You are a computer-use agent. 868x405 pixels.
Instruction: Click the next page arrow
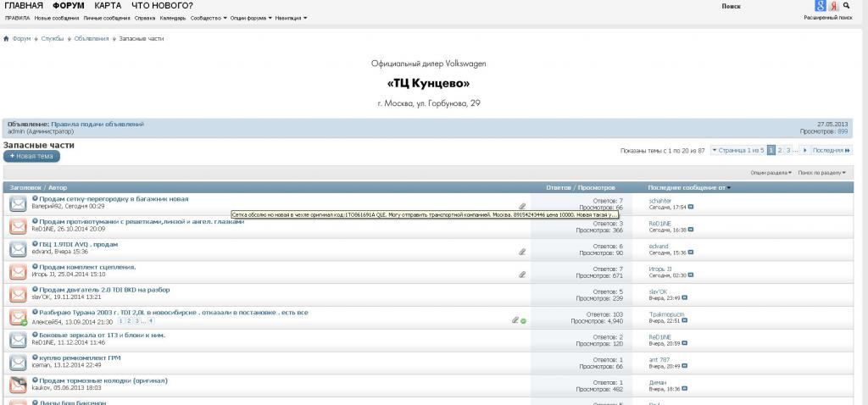coord(804,151)
